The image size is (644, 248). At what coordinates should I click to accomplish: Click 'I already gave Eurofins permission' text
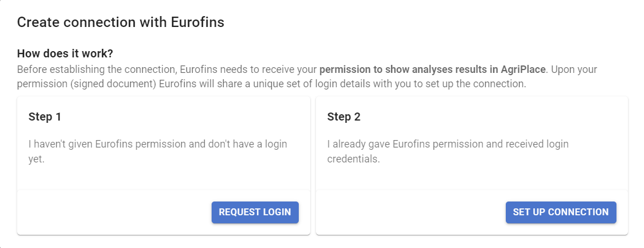pyautogui.click(x=404, y=144)
